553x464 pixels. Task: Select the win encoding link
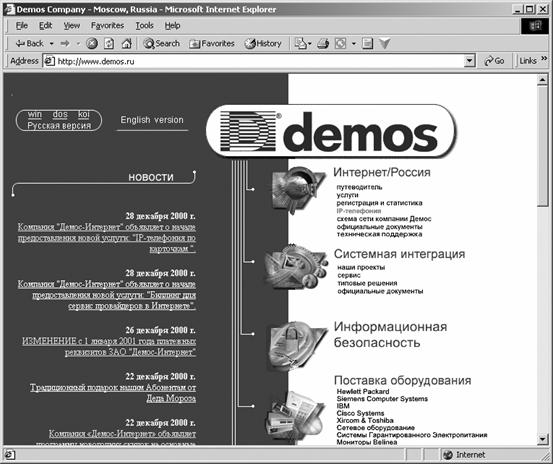[35, 114]
